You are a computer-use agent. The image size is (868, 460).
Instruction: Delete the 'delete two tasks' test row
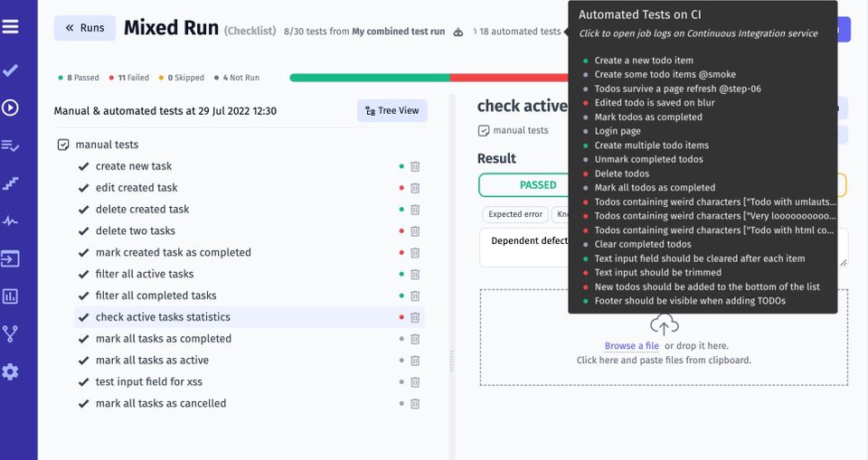415,230
